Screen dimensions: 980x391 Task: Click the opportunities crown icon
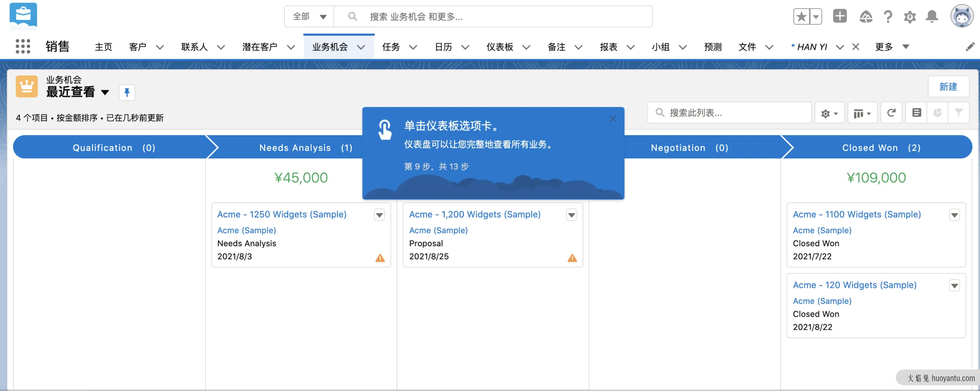pyautogui.click(x=27, y=86)
